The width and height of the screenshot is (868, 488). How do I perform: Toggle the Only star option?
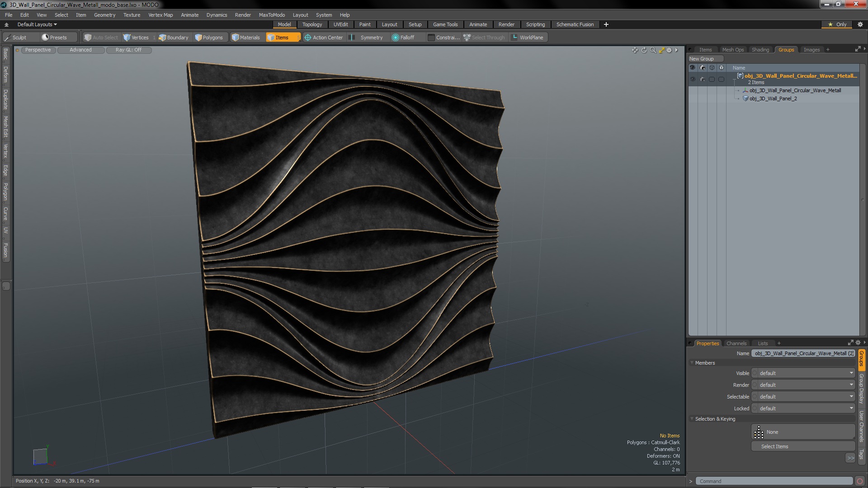pos(837,24)
